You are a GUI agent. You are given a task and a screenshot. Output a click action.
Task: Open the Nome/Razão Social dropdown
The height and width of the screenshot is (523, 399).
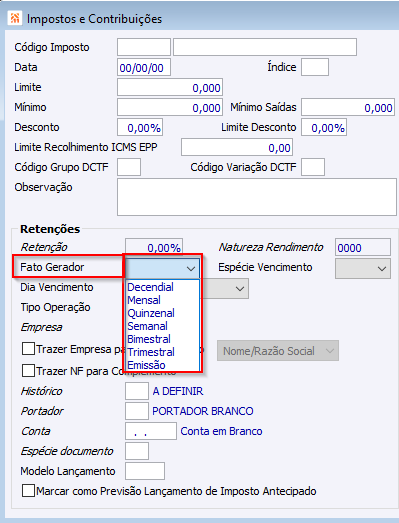tap(278, 351)
